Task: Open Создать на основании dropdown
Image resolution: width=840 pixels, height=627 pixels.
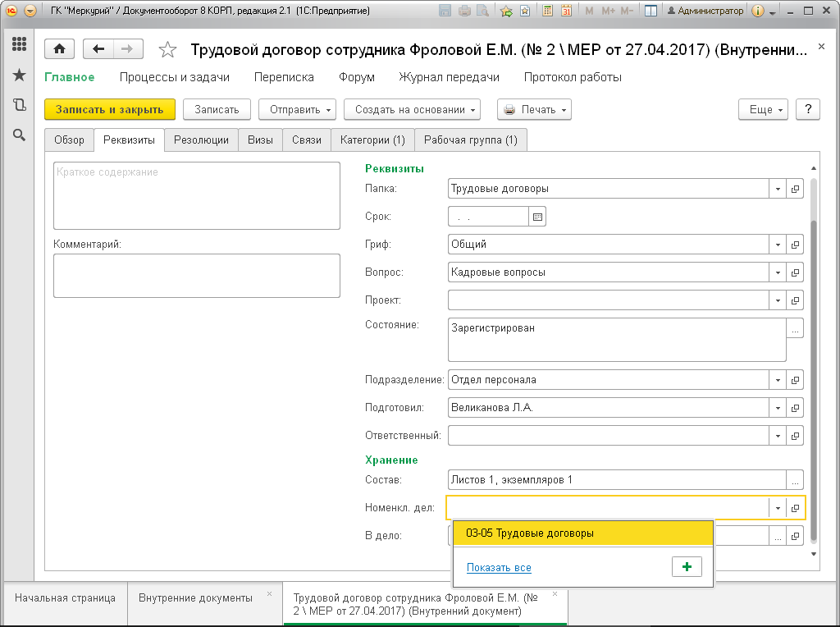Action: [412, 109]
